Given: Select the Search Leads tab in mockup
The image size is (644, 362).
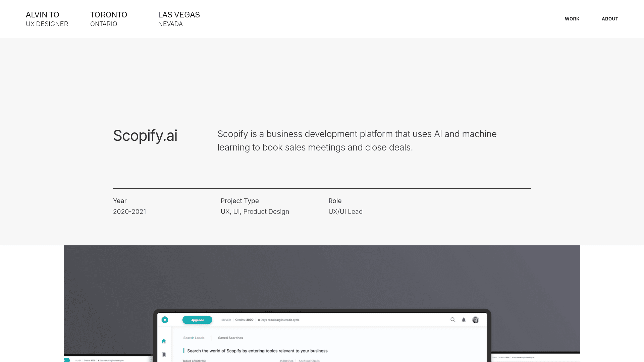Looking at the screenshot, I should point(194,338).
